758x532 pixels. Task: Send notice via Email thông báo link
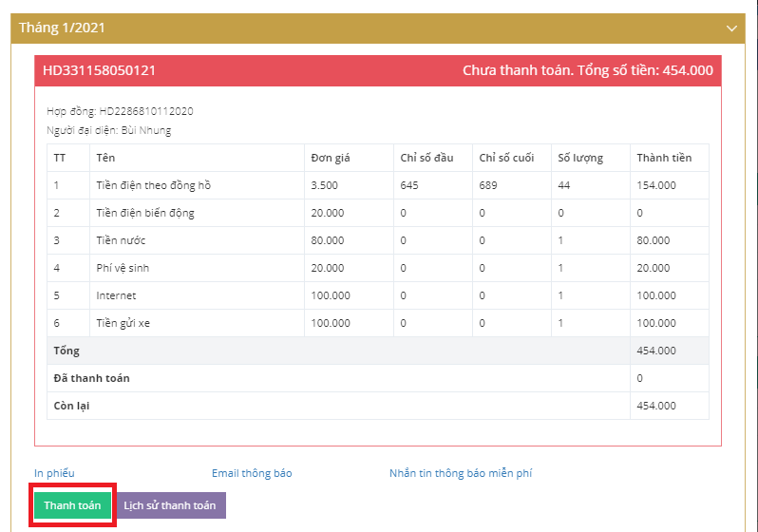(252, 473)
